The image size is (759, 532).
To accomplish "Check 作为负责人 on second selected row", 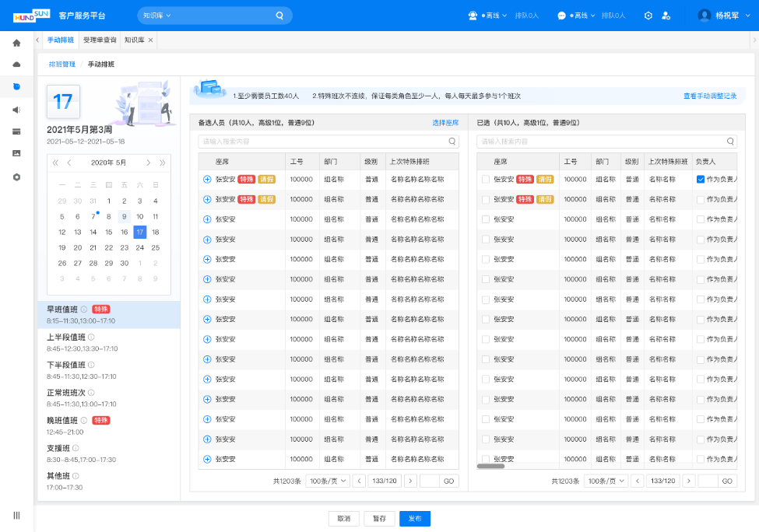I will tap(701, 199).
